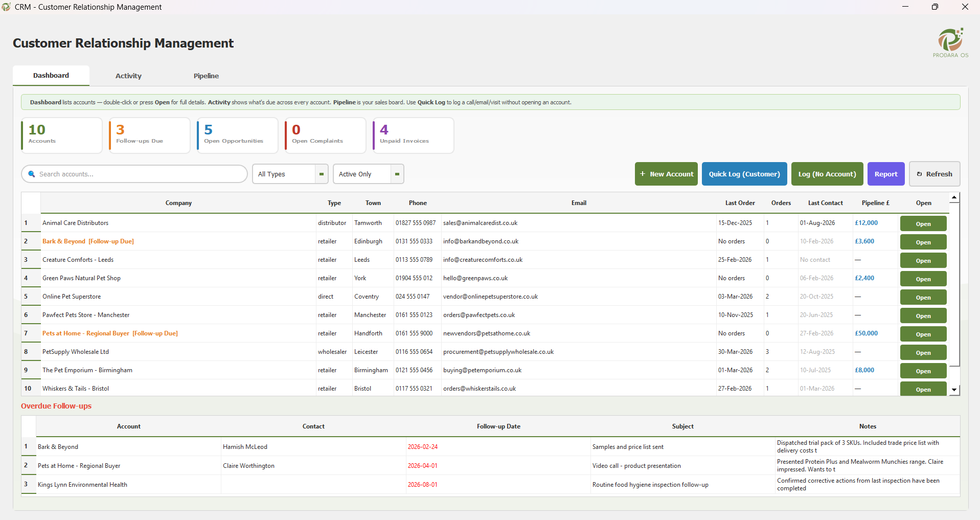980x520 pixels.
Task: Open Bark & Beyond account row
Action: [x=923, y=242]
